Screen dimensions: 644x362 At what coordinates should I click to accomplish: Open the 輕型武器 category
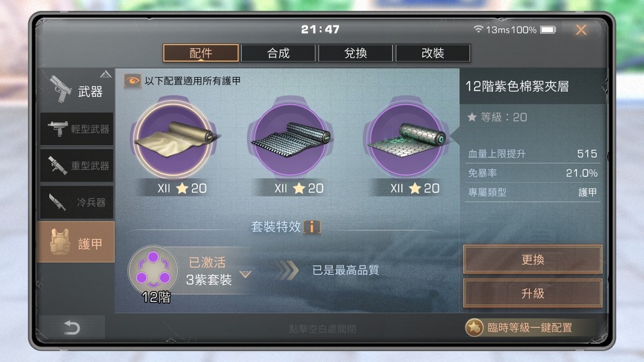(x=76, y=129)
